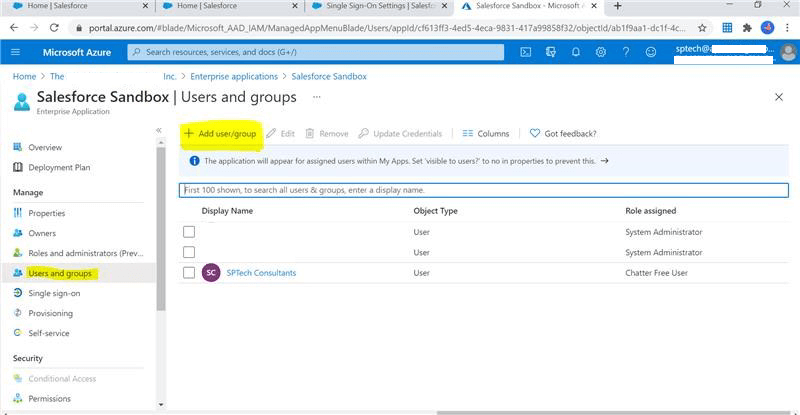Open portal settings gear

point(601,52)
